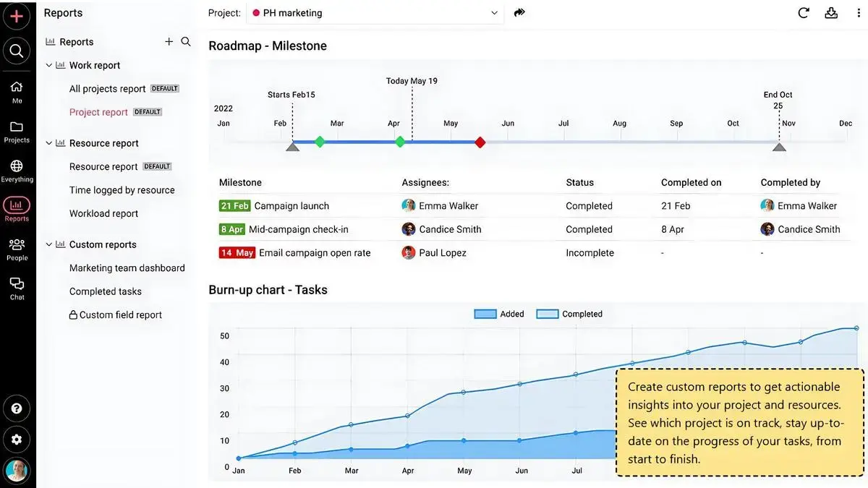The width and height of the screenshot is (868, 488).
Task: Open the Projects folder icon
Action: click(x=17, y=132)
